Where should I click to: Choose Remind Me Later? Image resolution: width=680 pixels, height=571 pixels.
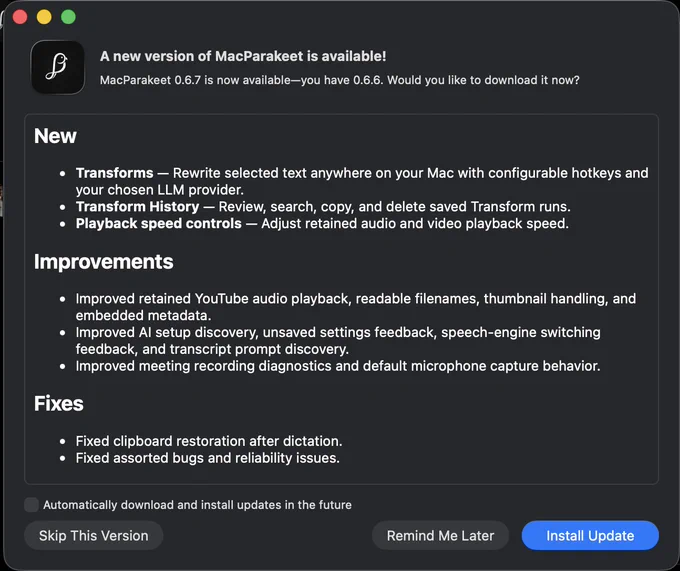(440, 535)
